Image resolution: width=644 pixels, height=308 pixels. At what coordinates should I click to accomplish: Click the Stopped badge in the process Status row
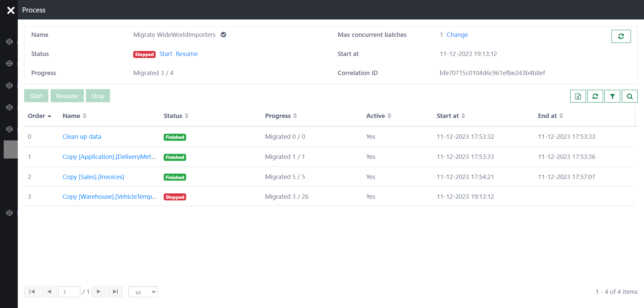click(144, 54)
